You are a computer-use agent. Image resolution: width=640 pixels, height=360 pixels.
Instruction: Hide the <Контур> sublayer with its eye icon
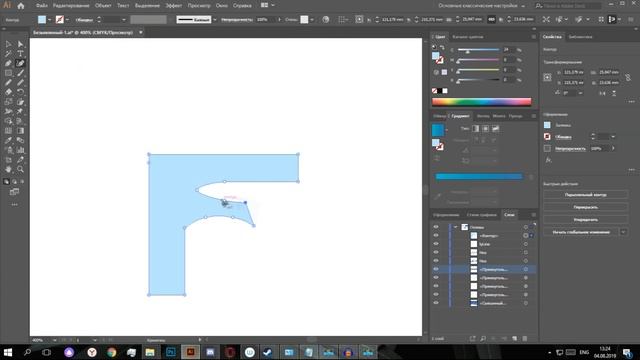click(436, 236)
